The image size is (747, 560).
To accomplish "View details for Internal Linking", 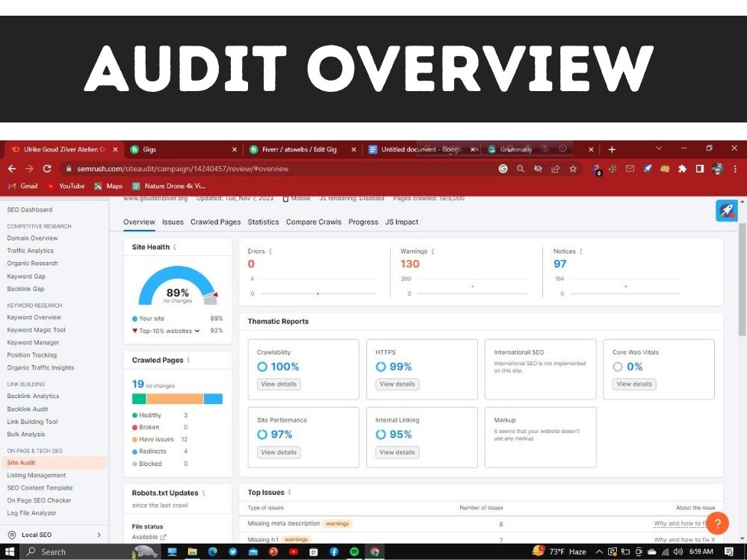I will point(397,452).
